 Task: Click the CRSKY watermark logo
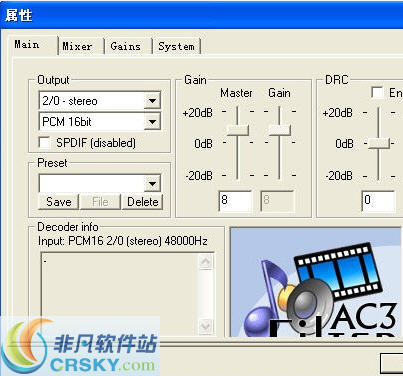80,347
